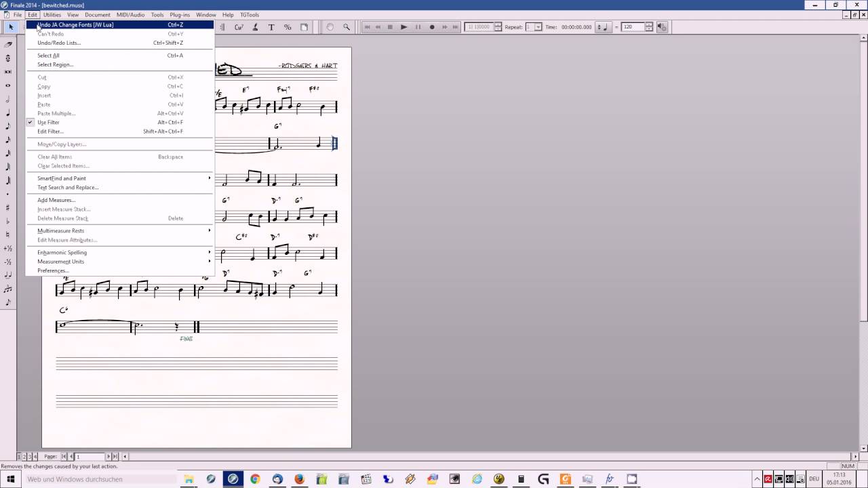Open Edit Filter dialog

coord(119,131)
